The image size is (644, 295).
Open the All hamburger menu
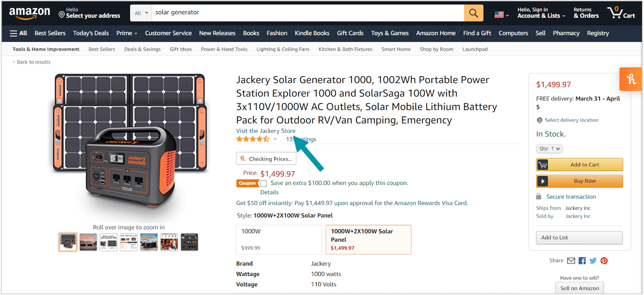pyautogui.click(x=19, y=33)
